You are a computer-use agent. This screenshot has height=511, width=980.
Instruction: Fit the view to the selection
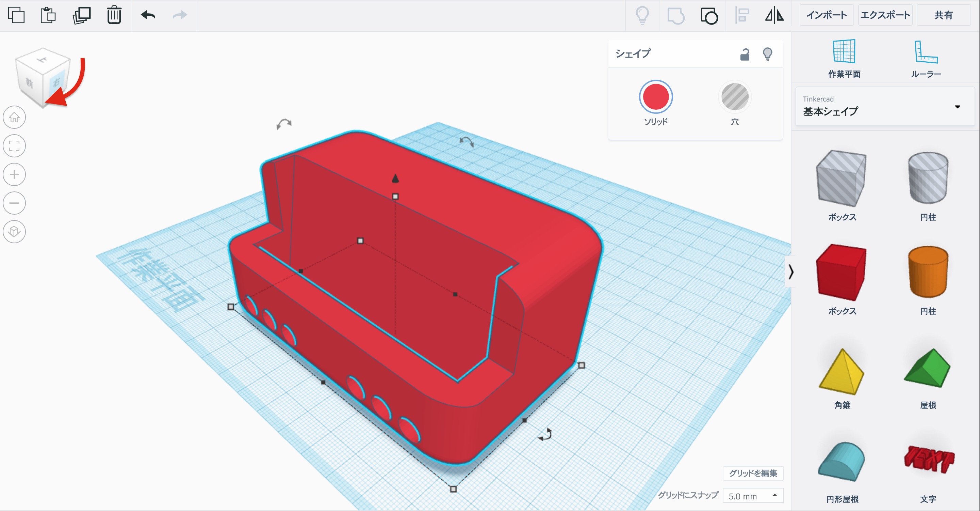click(x=14, y=146)
